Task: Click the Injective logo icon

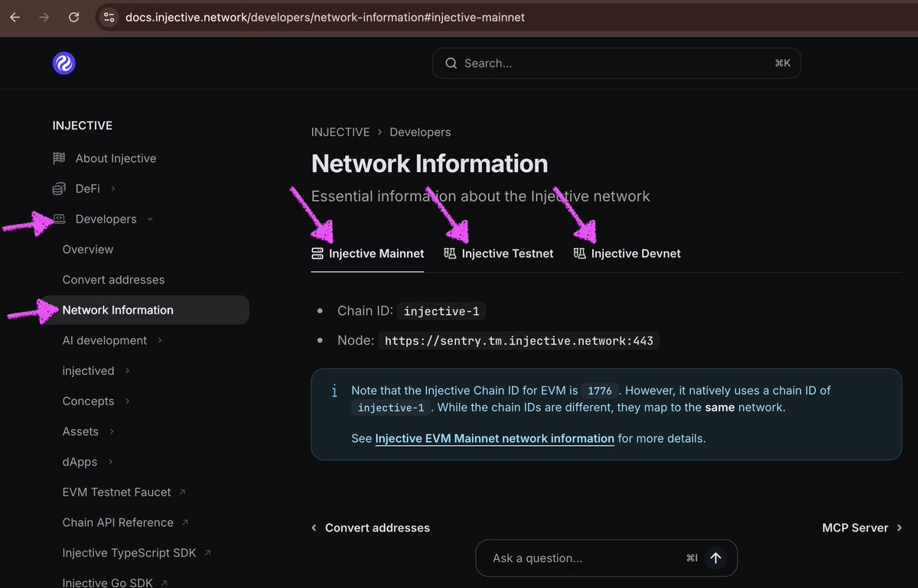Action: tap(64, 63)
